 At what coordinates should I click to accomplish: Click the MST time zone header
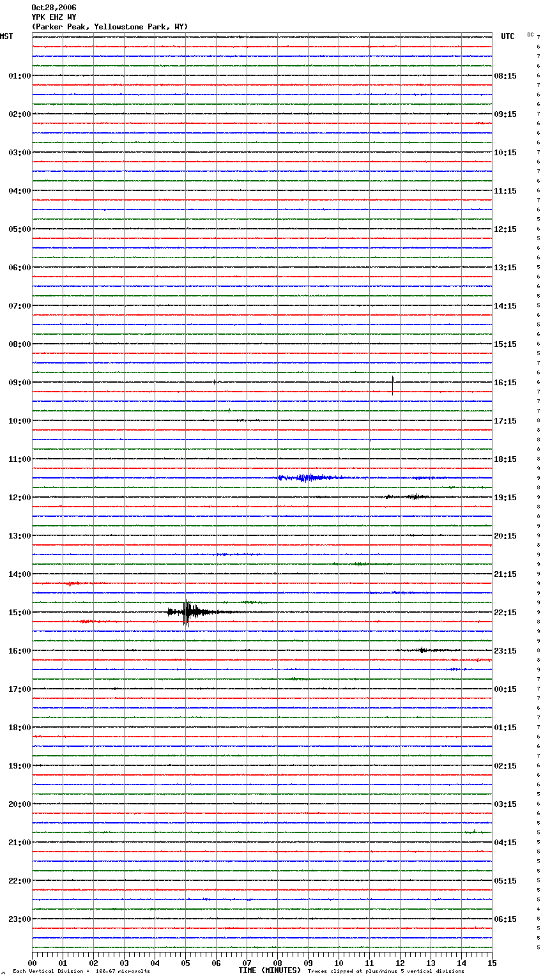click(x=6, y=36)
